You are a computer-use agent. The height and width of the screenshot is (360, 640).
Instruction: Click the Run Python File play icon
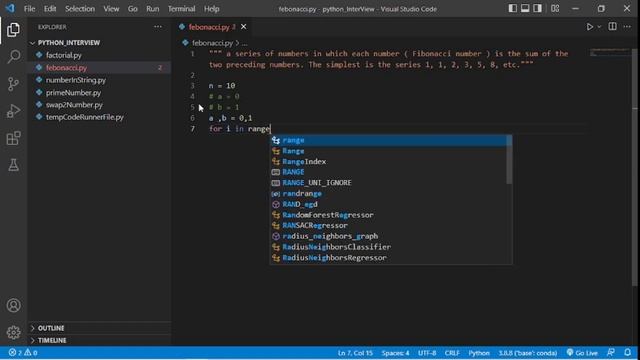589,27
